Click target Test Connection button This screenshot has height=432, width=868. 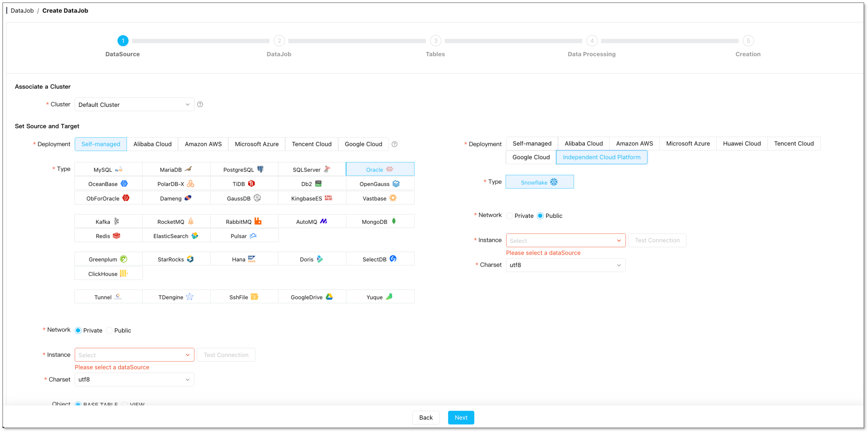[657, 240]
